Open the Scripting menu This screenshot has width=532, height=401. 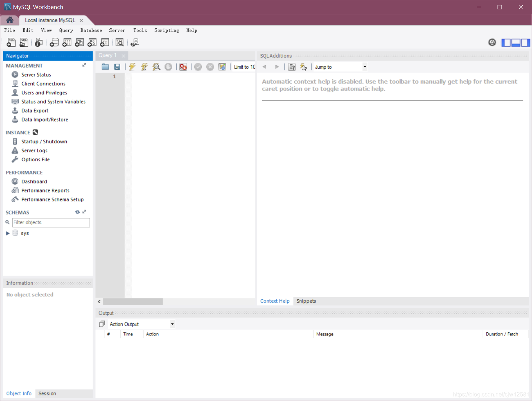(167, 30)
